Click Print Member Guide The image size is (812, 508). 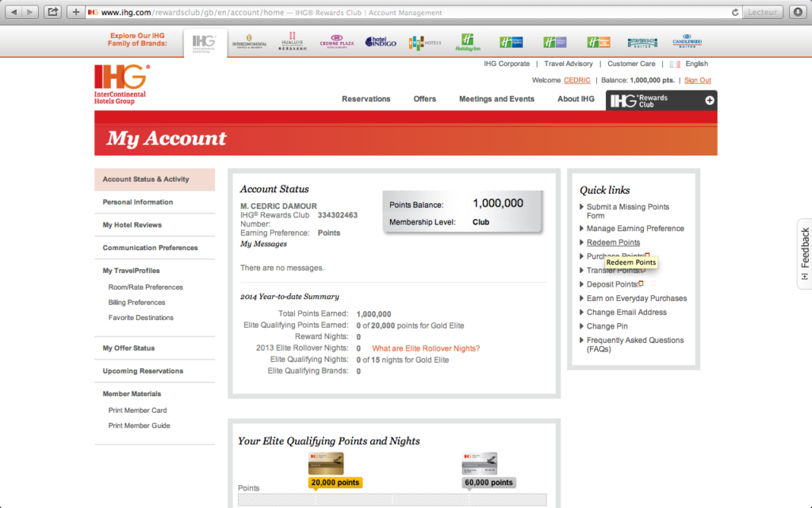pyautogui.click(x=139, y=425)
